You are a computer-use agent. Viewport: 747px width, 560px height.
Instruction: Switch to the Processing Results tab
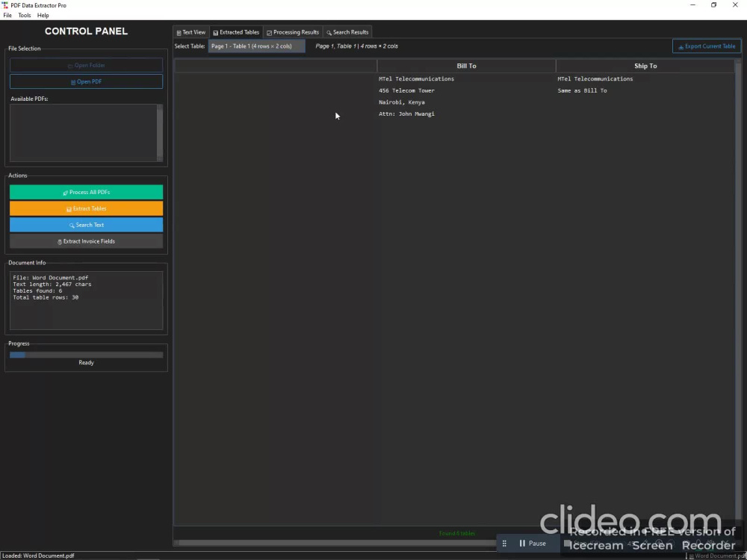(293, 32)
